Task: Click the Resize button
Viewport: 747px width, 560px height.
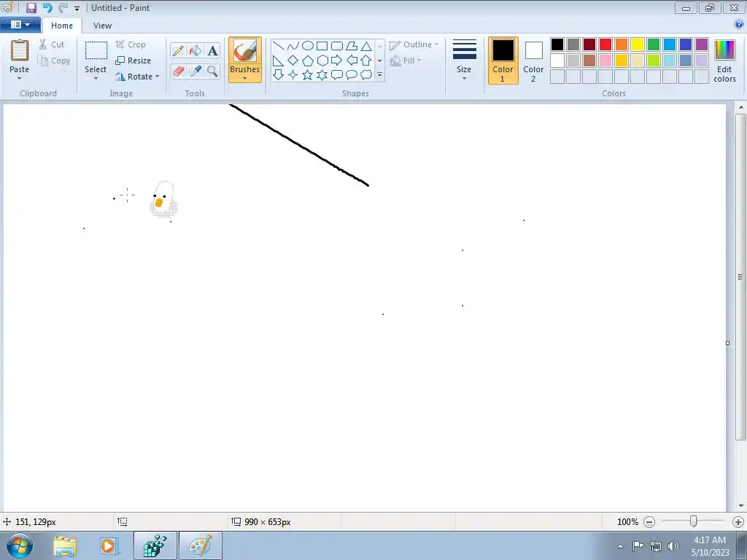Action: click(133, 61)
